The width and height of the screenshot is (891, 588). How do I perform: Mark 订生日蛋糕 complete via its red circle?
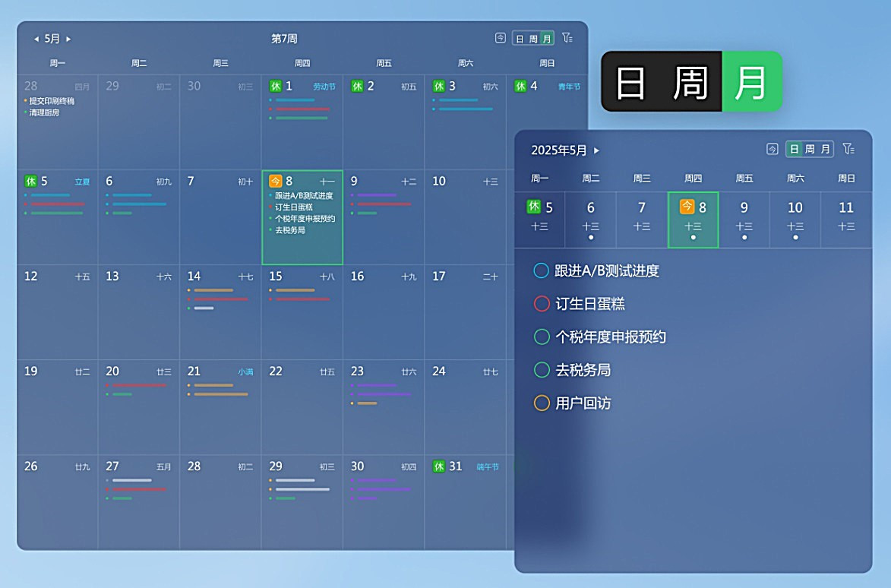(x=542, y=304)
